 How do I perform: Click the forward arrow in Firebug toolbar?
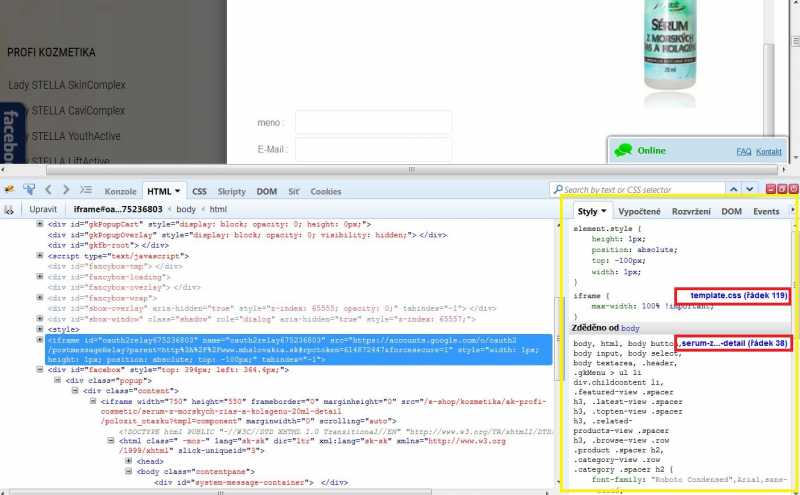click(x=66, y=189)
